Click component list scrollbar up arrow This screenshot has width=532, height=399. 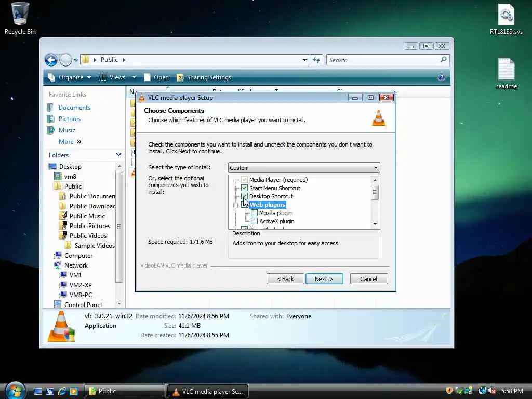(375, 180)
